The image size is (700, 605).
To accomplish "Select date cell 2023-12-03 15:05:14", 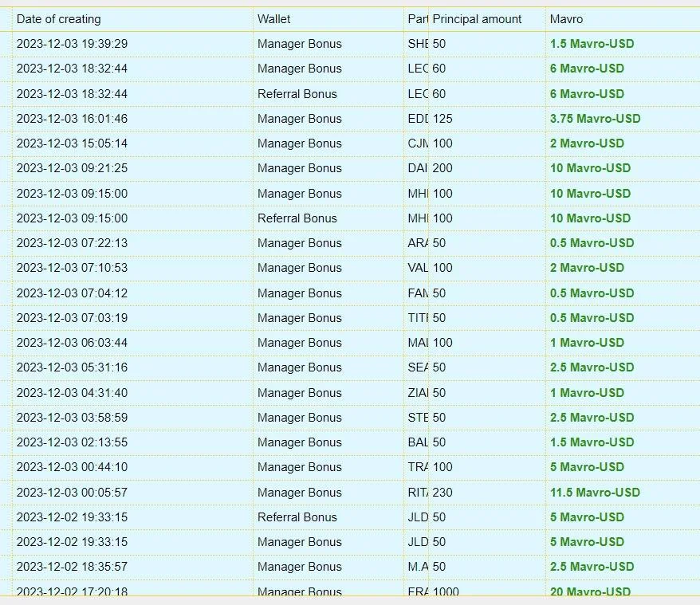I will (72, 143).
